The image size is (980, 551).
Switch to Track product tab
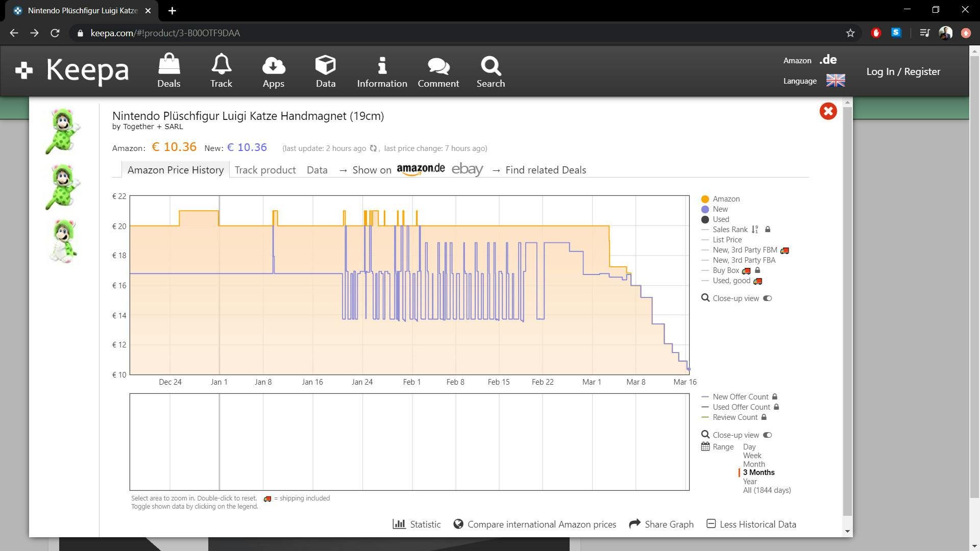(265, 170)
